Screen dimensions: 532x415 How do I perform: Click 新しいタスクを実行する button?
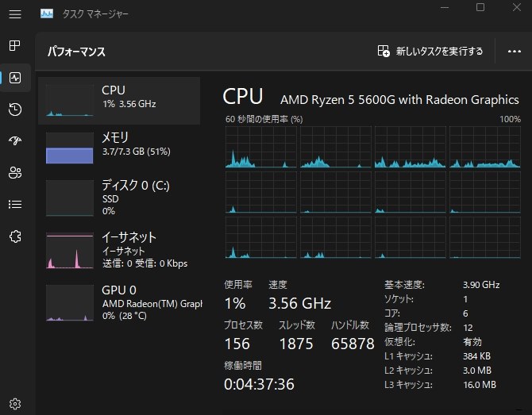pos(430,52)
